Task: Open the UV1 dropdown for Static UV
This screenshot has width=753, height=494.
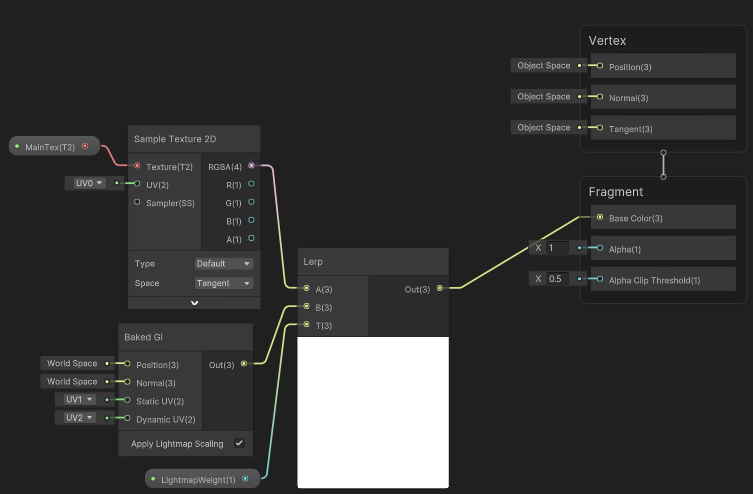Action: point(76,400)
